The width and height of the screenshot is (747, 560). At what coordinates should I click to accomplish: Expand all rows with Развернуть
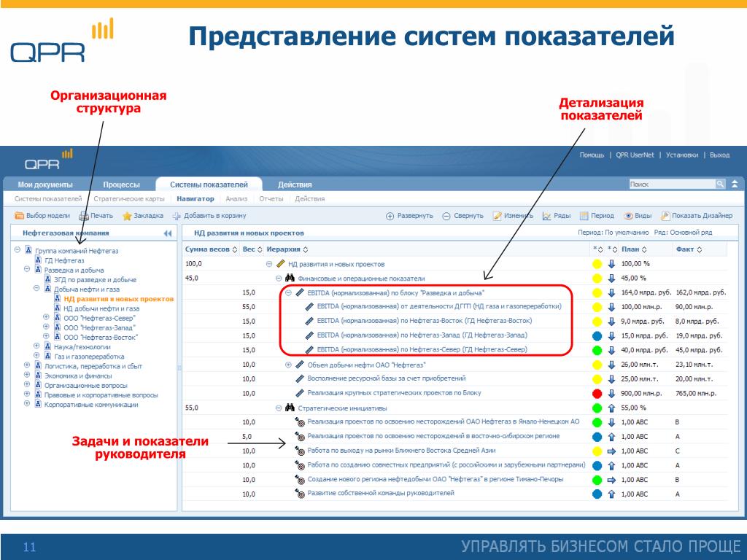tap(409, 216)
